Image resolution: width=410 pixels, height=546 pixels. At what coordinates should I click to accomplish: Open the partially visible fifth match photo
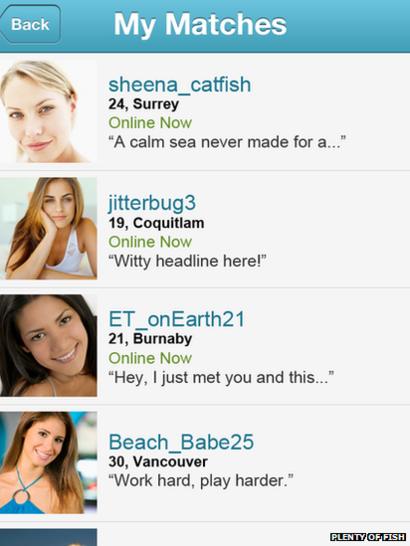[x=48, y=537]
